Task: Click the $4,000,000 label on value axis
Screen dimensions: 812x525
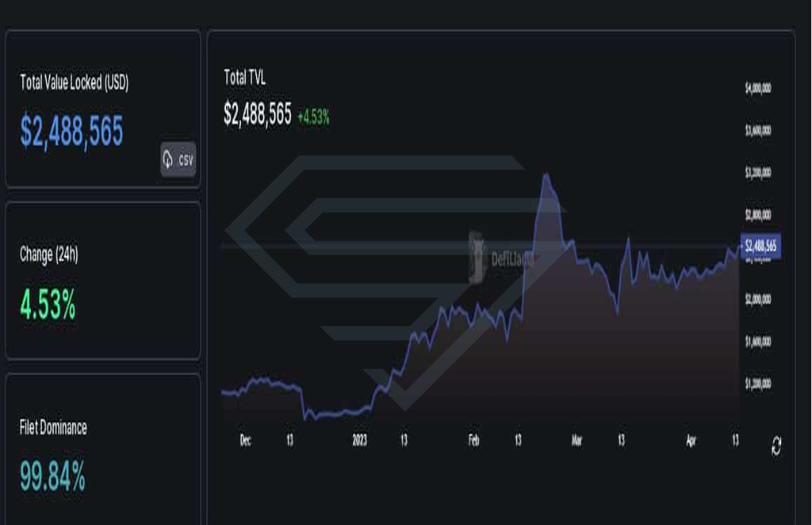Action: (x=758, y=88)
